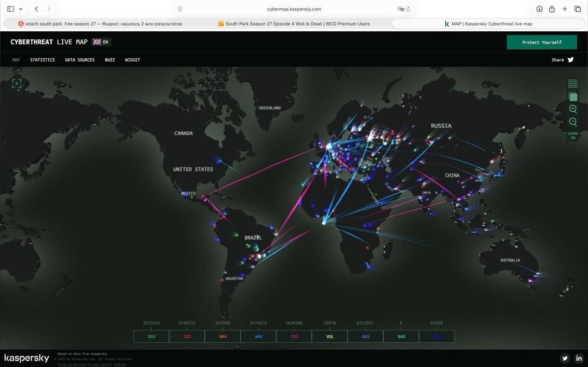This screenshot has width=588, height=367.
Task: Open a new tab with the plus icon
Action: (564, 9)
